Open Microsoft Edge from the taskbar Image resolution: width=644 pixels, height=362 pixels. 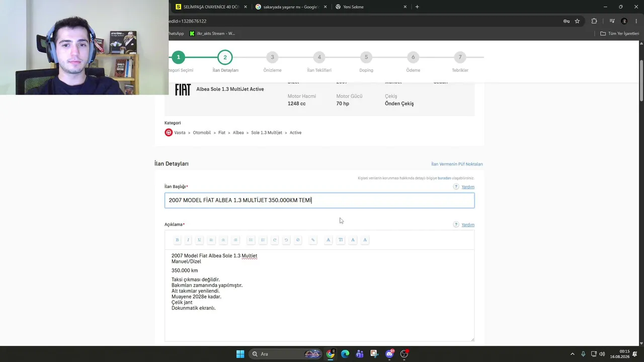coord(345,354)
